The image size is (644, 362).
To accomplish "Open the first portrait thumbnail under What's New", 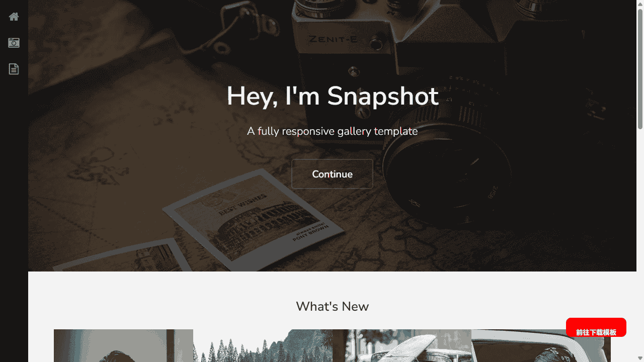I will click(123, 345).
